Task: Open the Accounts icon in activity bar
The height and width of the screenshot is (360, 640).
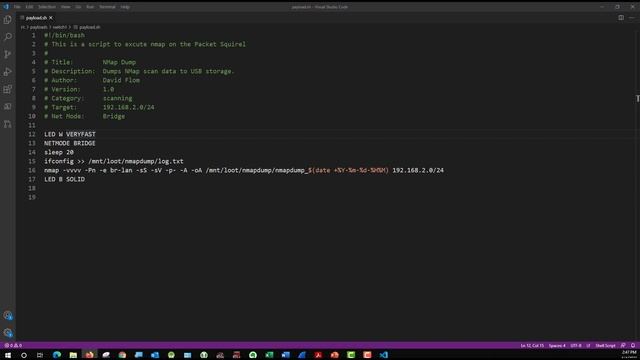Action: (x=8, y=316)
